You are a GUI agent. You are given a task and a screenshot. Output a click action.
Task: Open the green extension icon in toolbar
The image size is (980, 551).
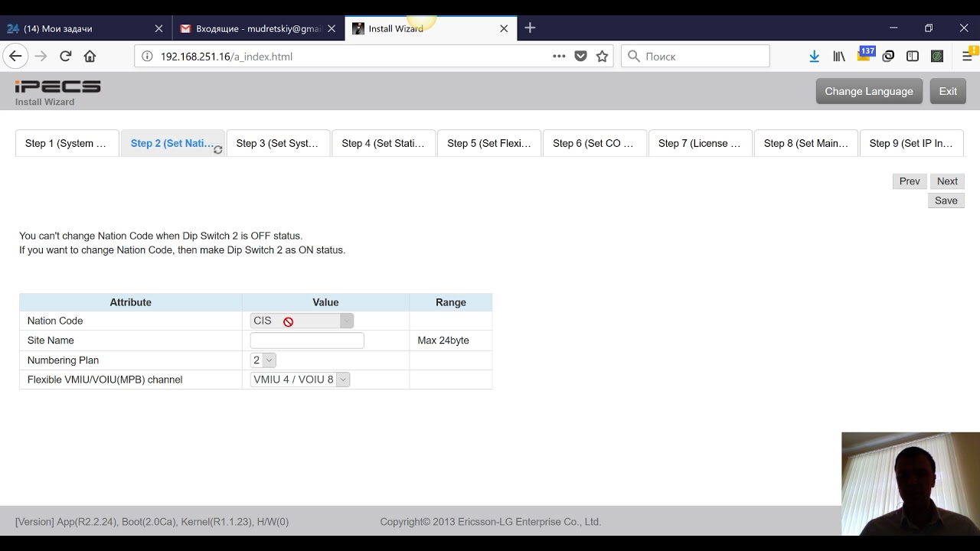[x=937, y=56]
